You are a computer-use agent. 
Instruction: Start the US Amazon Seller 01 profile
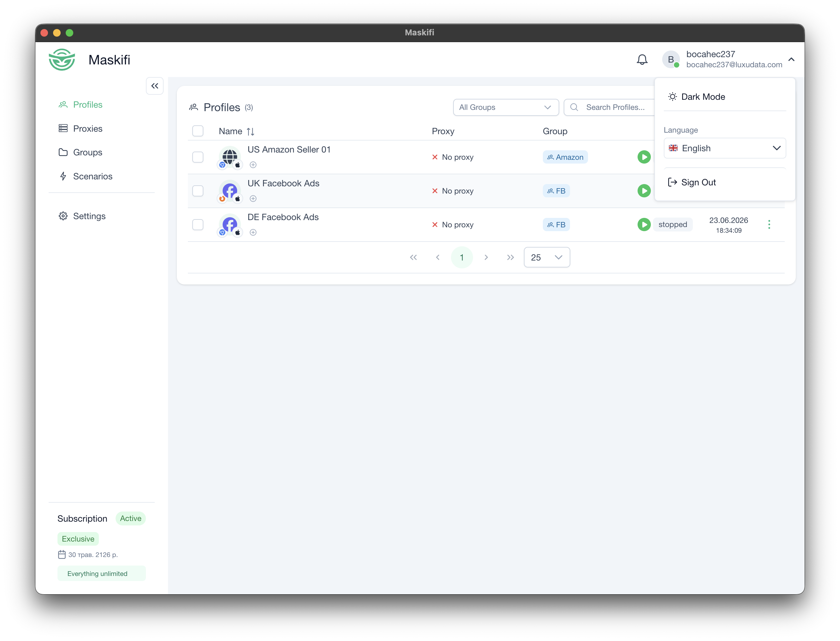[644, 157]
